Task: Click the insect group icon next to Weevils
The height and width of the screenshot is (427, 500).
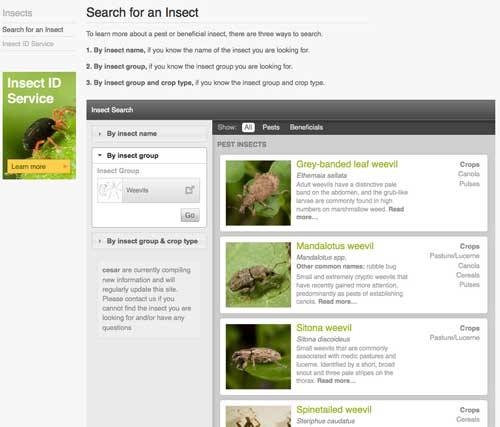Action: pyautogui.click(x=110, y=190)
